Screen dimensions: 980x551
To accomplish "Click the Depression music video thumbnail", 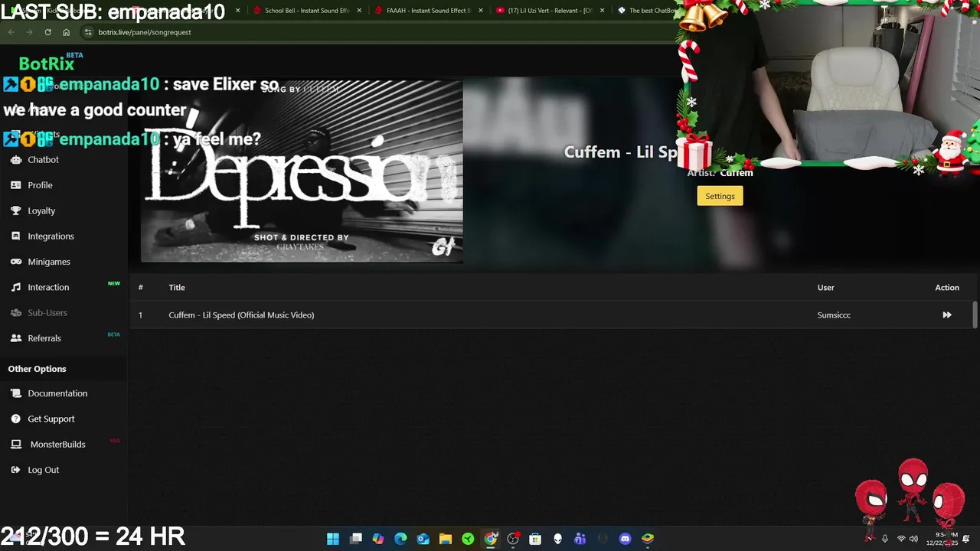I will 302,171.
